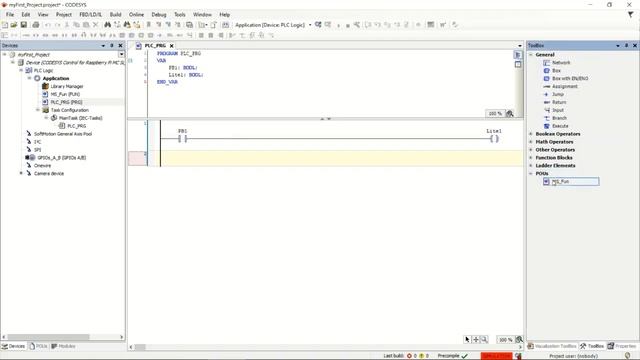Image resolution: width=640 pixels, height=360 pixels.
Task: Select MainTask in device tree
Action: click(x=77, y=118)
